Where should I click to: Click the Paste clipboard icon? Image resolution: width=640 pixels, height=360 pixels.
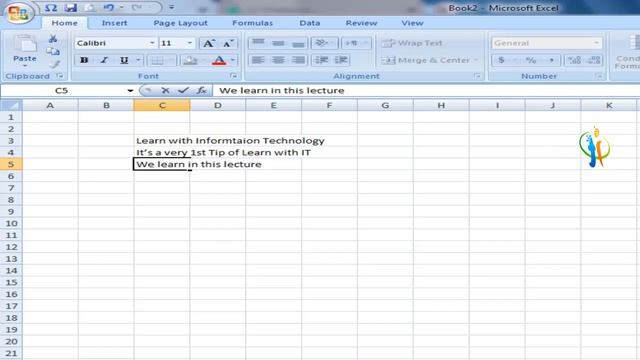25,43
